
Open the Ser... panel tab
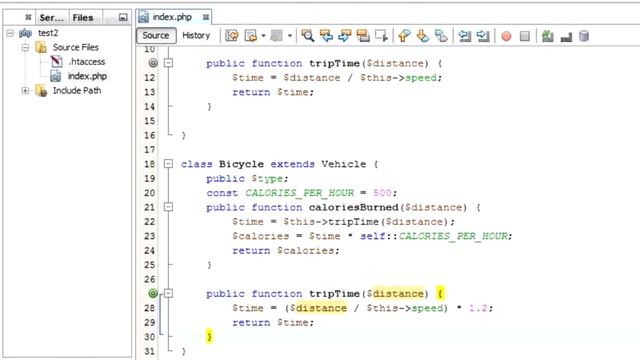point(51,18)
